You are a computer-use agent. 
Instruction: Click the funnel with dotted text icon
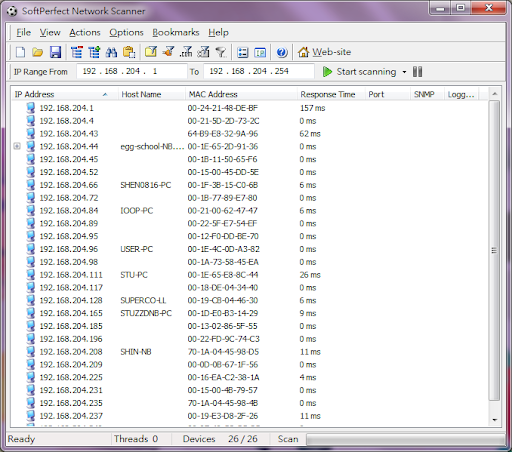pos(186,52)
